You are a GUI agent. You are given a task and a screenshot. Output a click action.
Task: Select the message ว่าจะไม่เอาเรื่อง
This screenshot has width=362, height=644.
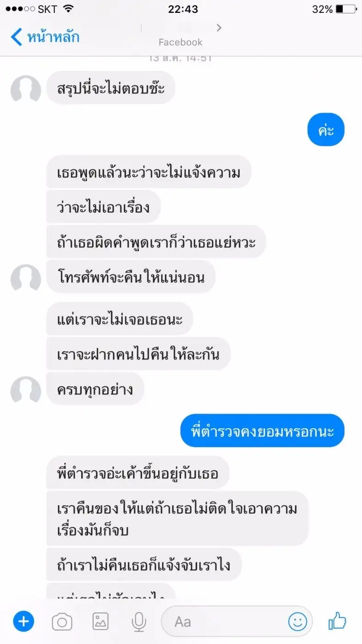103,207
